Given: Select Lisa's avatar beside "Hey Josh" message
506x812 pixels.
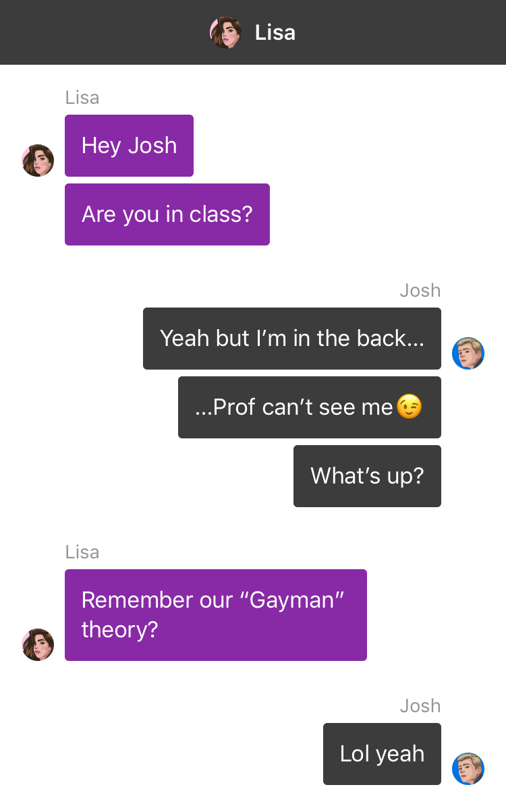Looking at the screenshot, I should [38, 161].
